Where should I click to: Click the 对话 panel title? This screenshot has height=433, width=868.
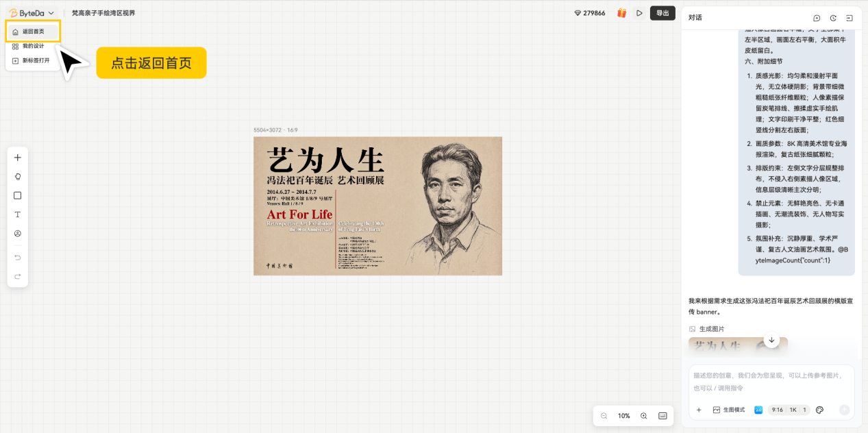pos(695,18)
